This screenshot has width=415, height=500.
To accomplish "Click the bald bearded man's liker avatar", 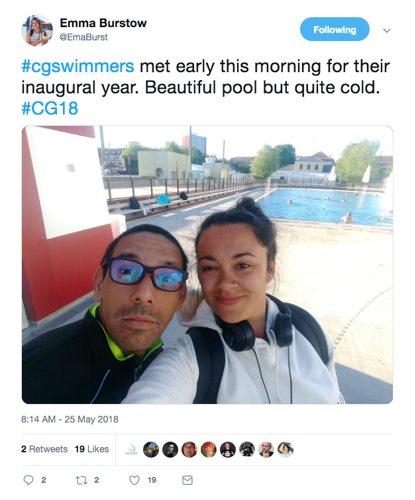I will point(266,450).
